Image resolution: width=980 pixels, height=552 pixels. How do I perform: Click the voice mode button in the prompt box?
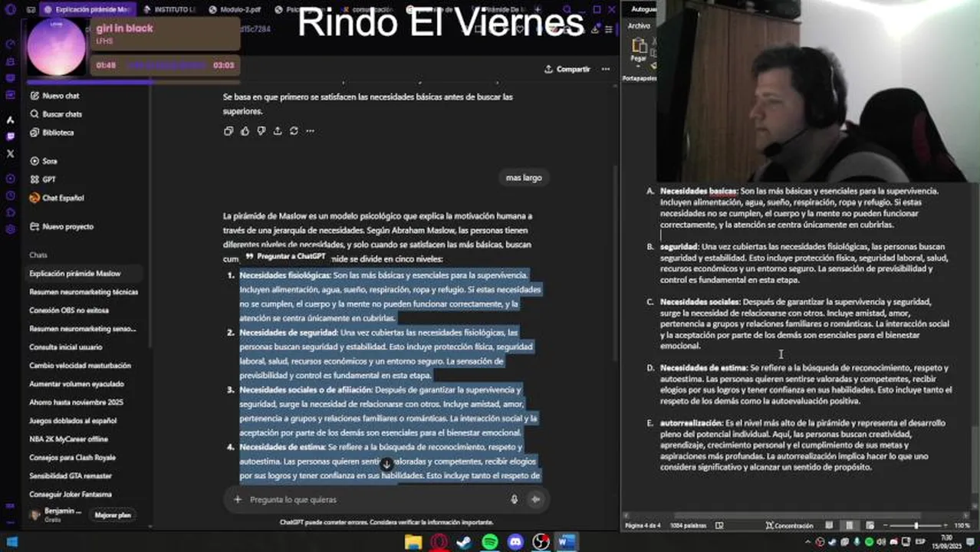535,499
